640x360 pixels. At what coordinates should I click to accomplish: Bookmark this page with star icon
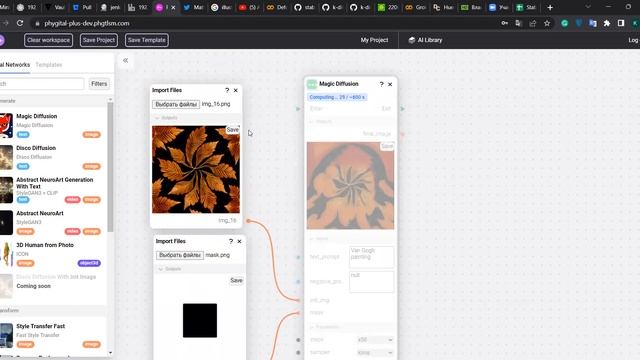(547, 23)
